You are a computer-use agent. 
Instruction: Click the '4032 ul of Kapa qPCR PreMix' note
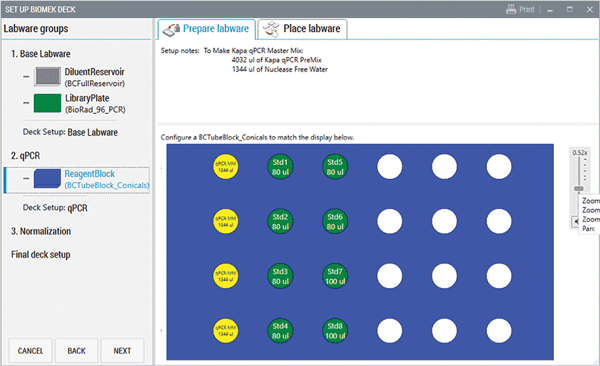pyautogui.click(x=276, y=60)
